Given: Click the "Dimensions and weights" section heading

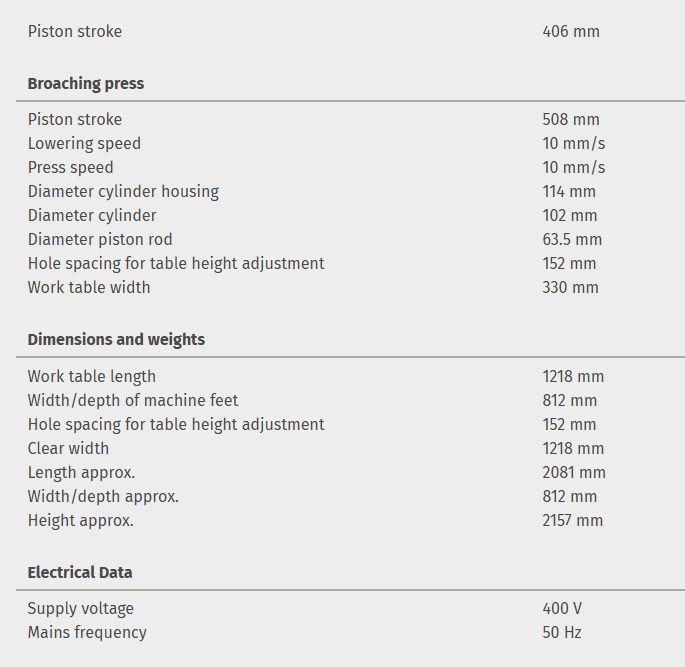Looking at the screenshot, I should point(116,340).
